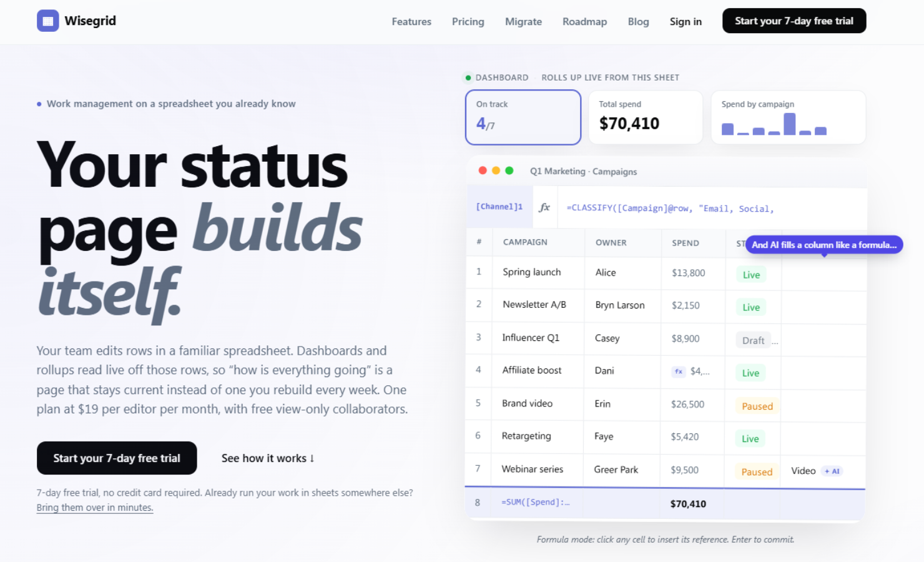Click the Affiliate boost cell
Viewport: 924px width, 562px height.
click(538, 371)
